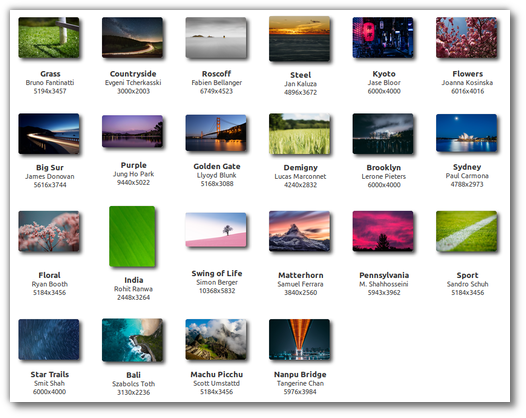
Task: Pick the grayscale Roscoff wallpaper
Action: click(x=216, y=38)
